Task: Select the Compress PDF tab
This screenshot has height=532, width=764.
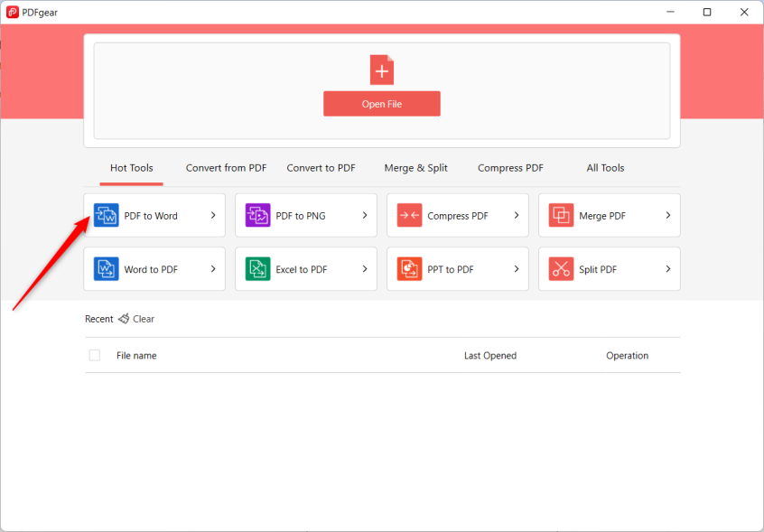Action: point(510,168)
